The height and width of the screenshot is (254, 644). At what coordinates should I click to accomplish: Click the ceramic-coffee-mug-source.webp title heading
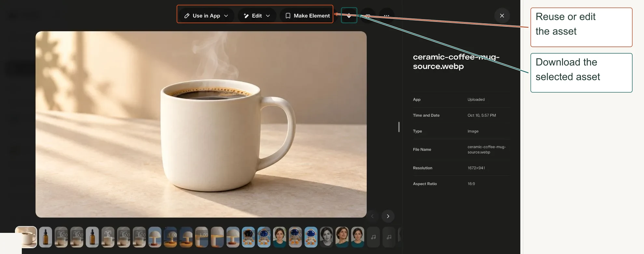pyautogui.click(x=456, y=61)
